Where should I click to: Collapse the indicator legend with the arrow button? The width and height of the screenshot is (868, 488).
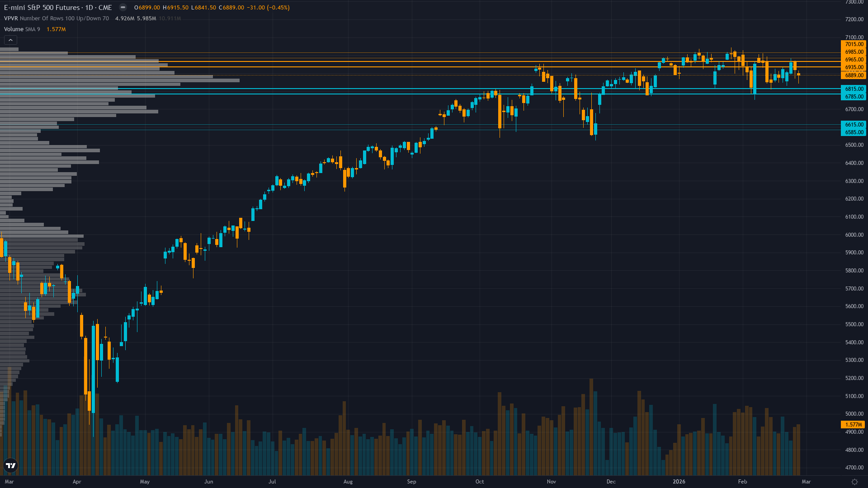pyautogui.click(x=10, y=40)
